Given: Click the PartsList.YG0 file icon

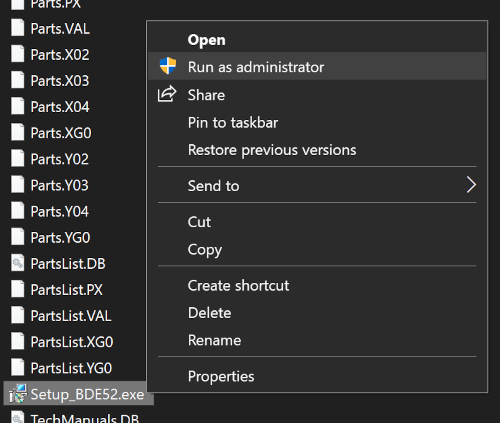Looking at the screenshot, I should (x=18, y=367).
